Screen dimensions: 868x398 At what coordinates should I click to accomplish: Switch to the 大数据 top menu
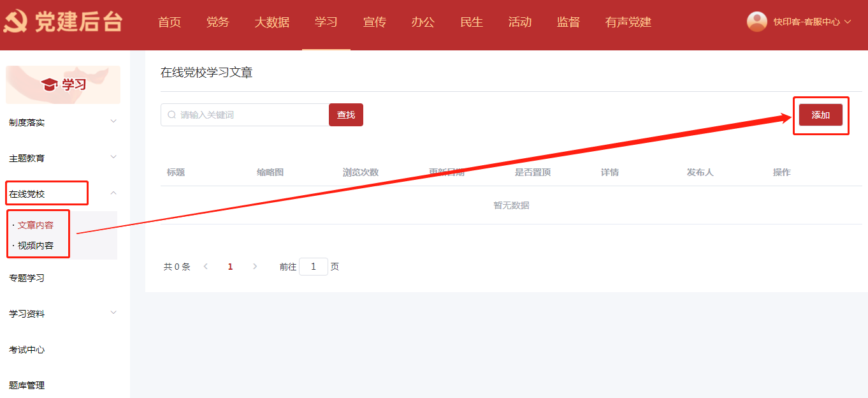[x=271, y=22]
